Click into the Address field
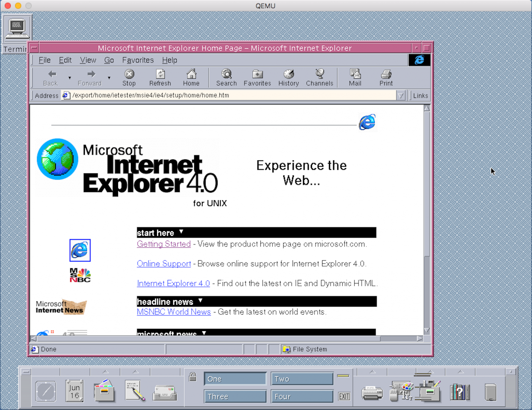The height and width of the screenshot is (410, 532). tap(229, 96)
